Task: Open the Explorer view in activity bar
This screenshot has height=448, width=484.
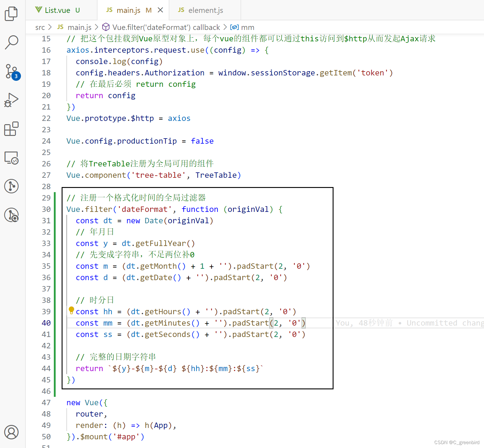Action: coord(11,14)
